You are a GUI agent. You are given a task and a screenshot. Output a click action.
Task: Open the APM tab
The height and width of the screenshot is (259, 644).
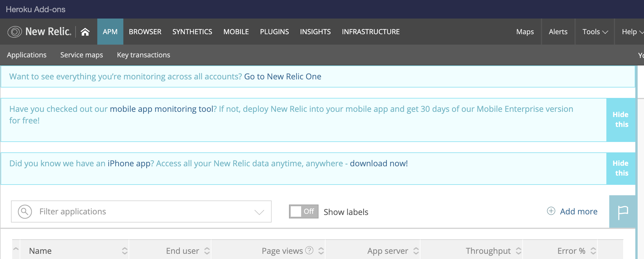click(110, 32)
